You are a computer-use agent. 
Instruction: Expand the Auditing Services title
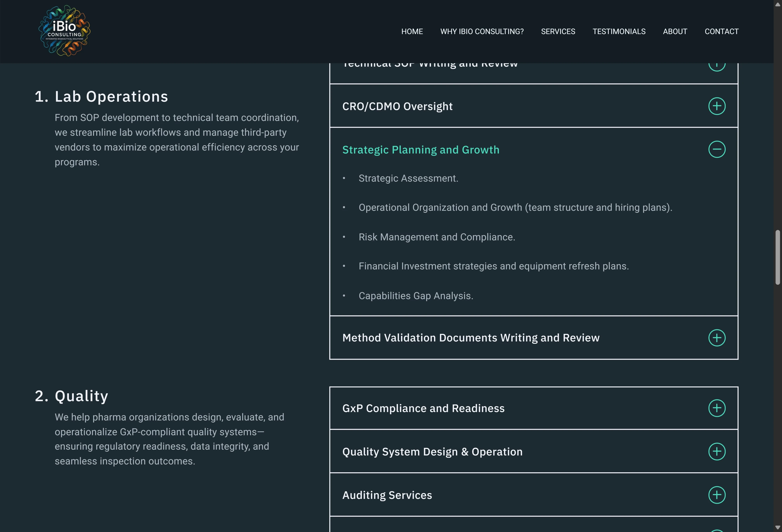[387, 495]
